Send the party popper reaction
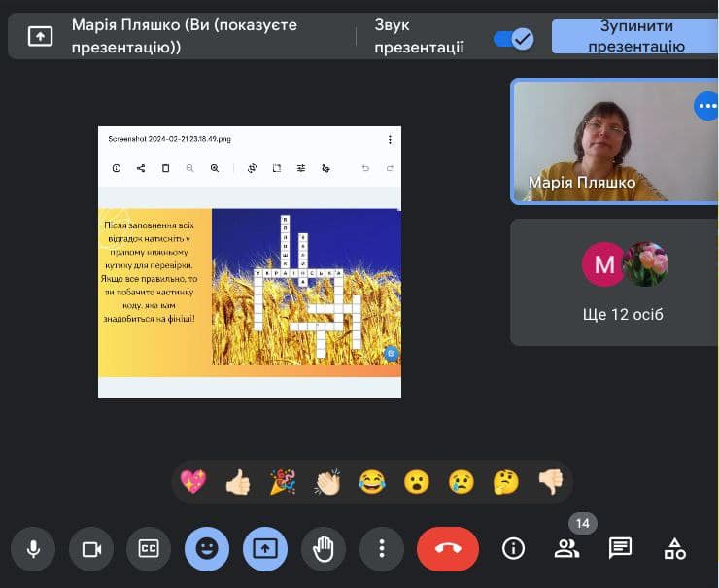The width and height of the screenshot is (719, 588). click(283, 482)
